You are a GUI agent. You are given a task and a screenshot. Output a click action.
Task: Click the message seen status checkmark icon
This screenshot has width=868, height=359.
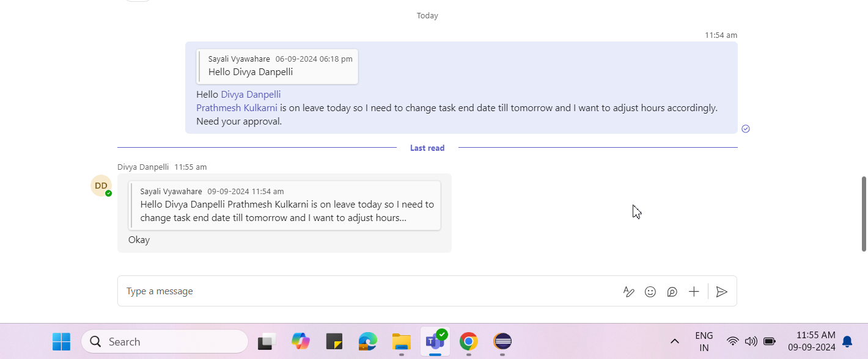click(x=746, y=129)
